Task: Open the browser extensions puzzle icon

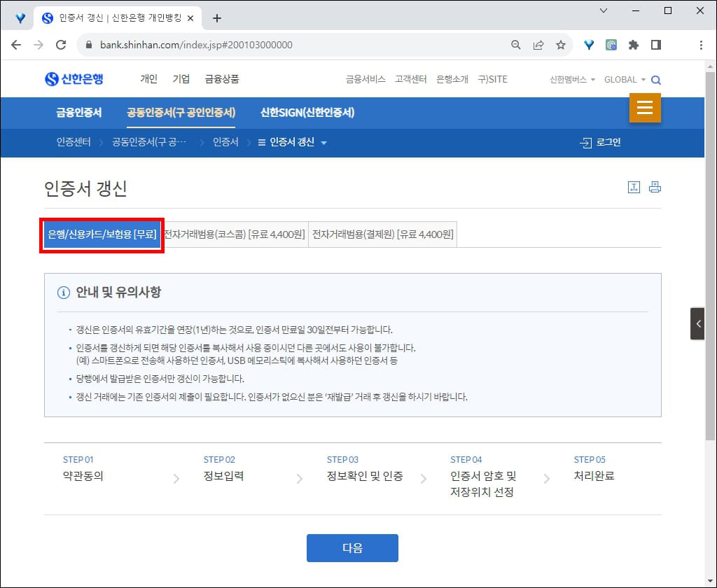Action: 633,44
